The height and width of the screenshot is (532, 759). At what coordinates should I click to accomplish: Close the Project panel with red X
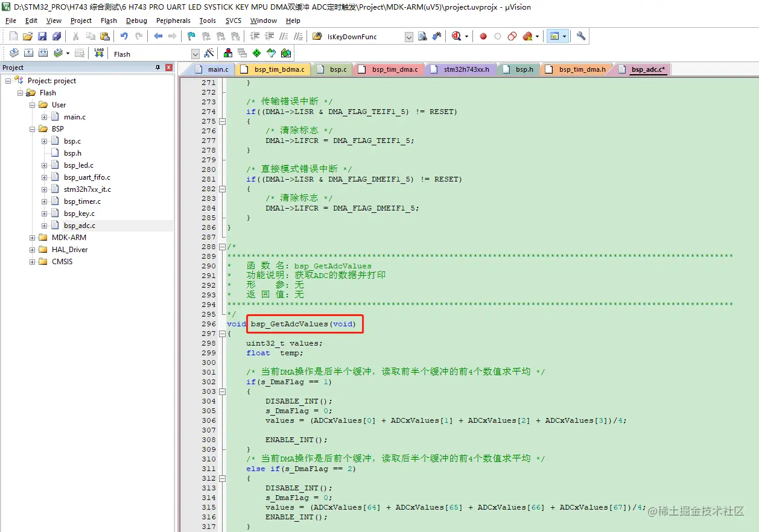(169, 68)
